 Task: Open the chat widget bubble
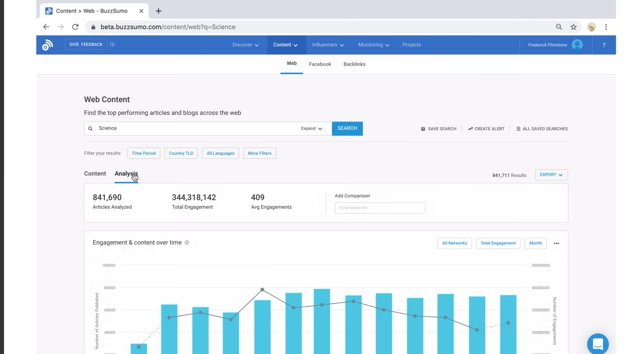pyautogui.click(x=598, y=344)
